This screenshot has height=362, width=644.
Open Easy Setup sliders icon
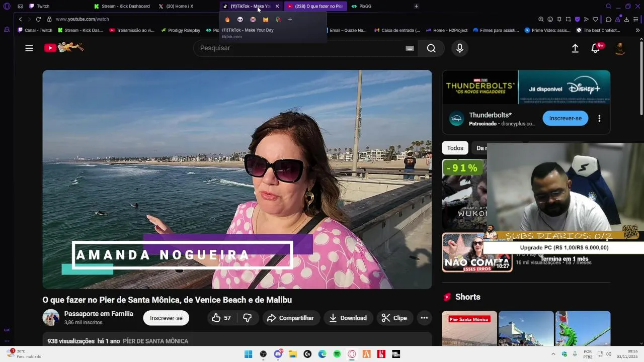pyautogui.click(x=636, y=19)
